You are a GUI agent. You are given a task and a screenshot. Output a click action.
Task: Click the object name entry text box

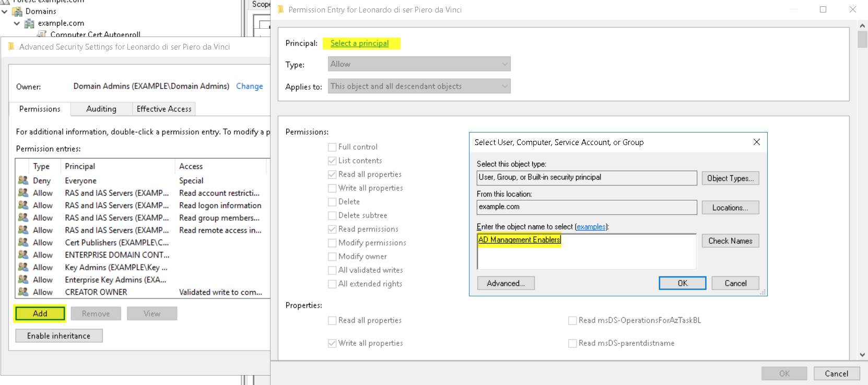(x=586, y=251)
